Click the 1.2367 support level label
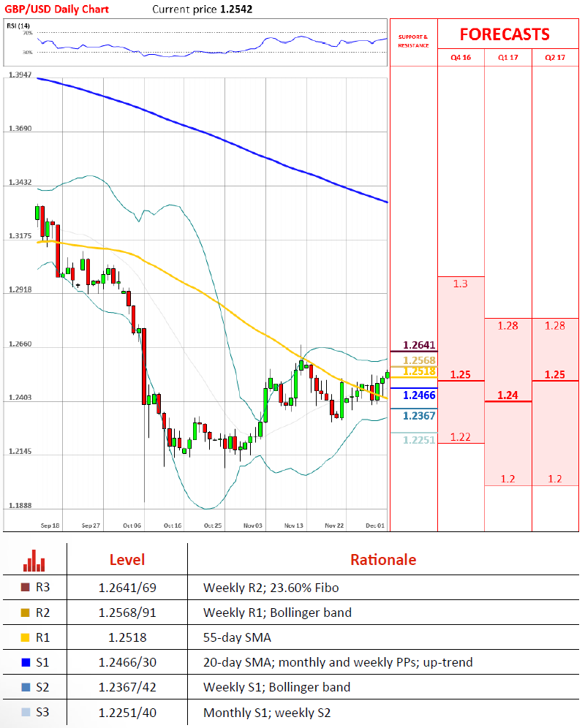The height and width of the screenshot is (728, 585). [419, 416]
